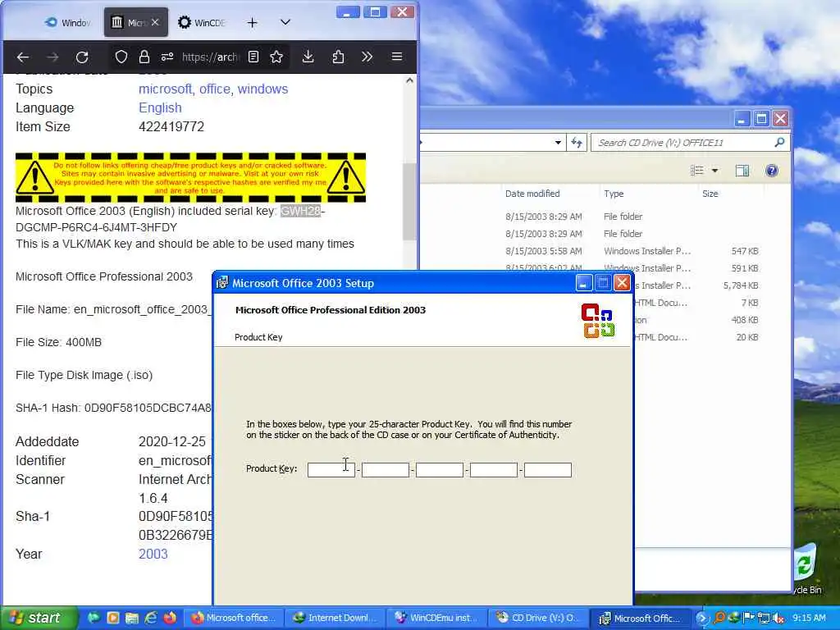Switch to Internet Download taskbar button
Screen dimensions: 840x630
click(x=335, y=618)
